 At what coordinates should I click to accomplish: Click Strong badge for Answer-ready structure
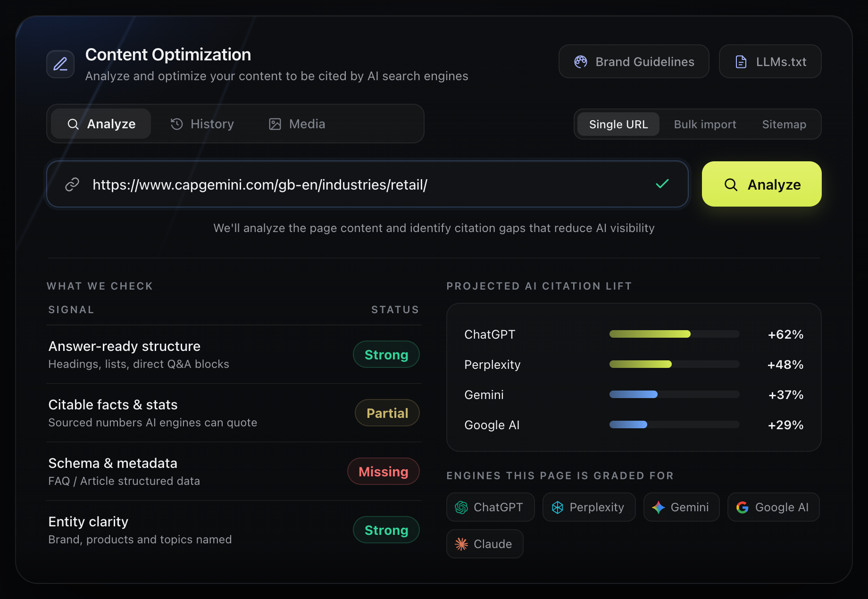(x=386, y=354)
